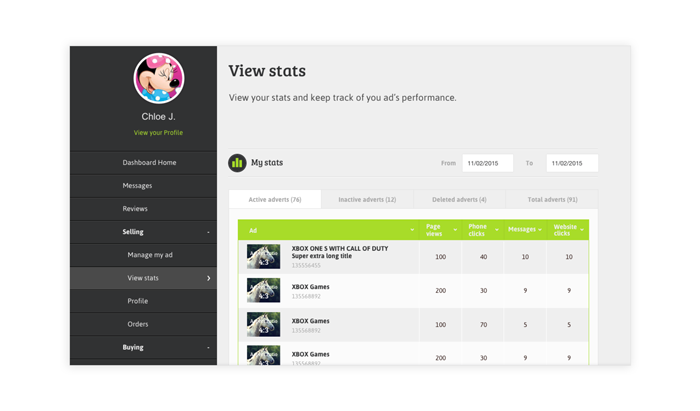Viewport: 700px width, 411px height.
Task: Switch to Deleted adverts tab
Action: coord(459,199)
